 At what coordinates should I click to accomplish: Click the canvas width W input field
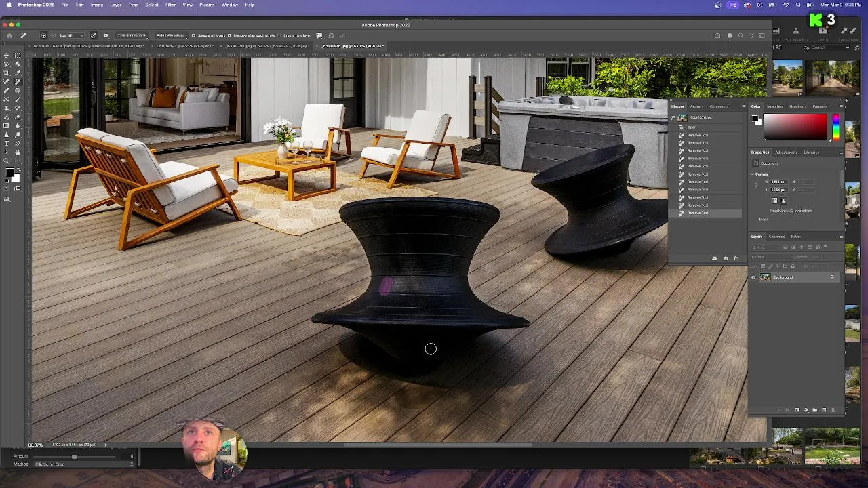779,182
